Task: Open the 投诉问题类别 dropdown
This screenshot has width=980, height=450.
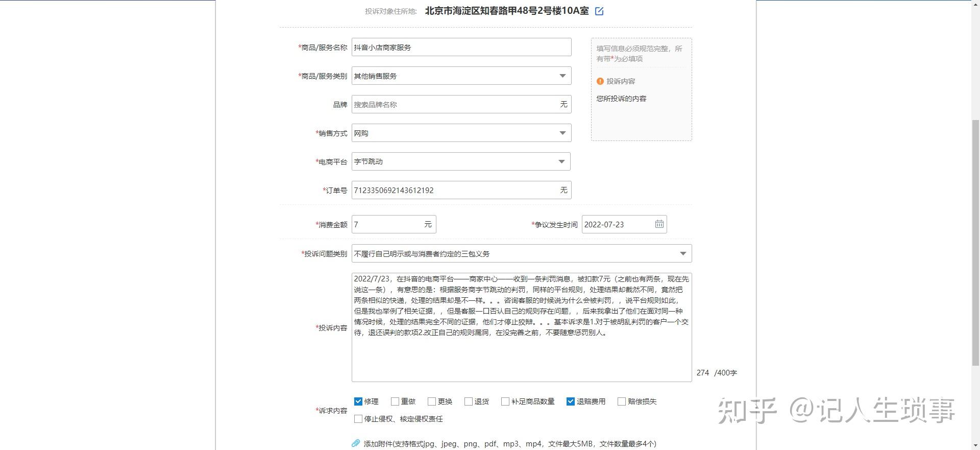Action: [522, 254]
